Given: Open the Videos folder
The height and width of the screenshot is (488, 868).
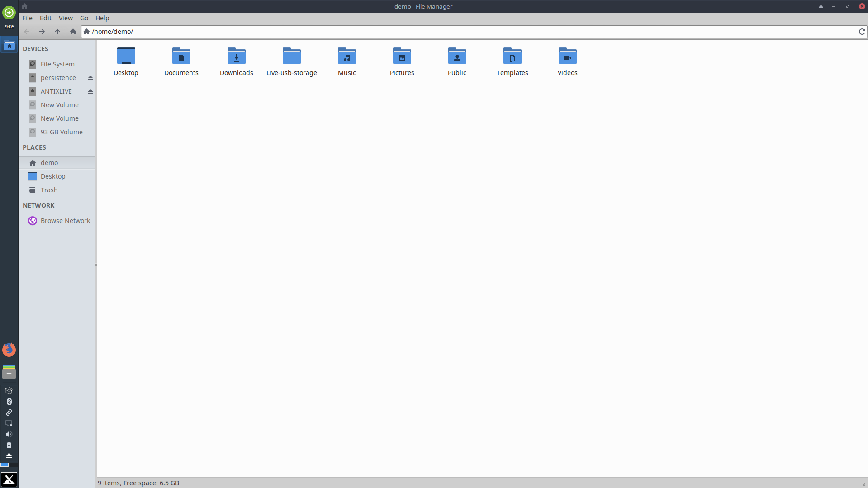Looking at the screenshot, I should coord(567,56).
